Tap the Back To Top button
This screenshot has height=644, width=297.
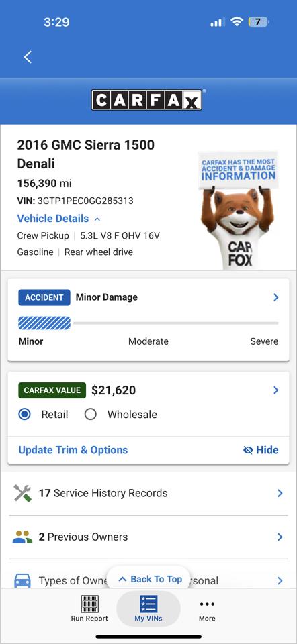[150, 579]
